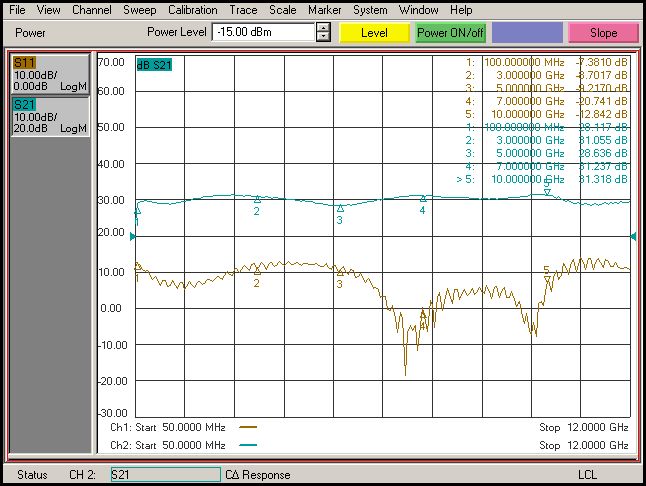646x486 pixels.
Task: Click S21 marker 3 readout 28.636 dB
Action: pyautogui.click(x=603, y=153)
